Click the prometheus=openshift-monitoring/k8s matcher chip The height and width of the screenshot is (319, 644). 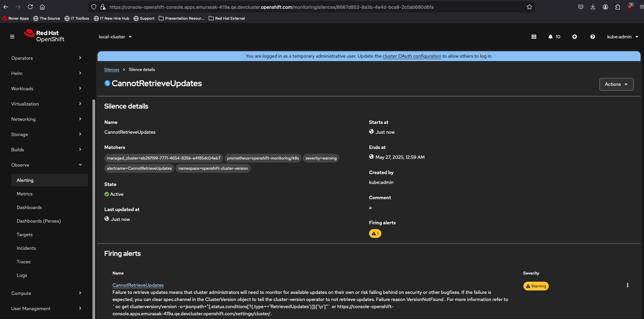263,158
